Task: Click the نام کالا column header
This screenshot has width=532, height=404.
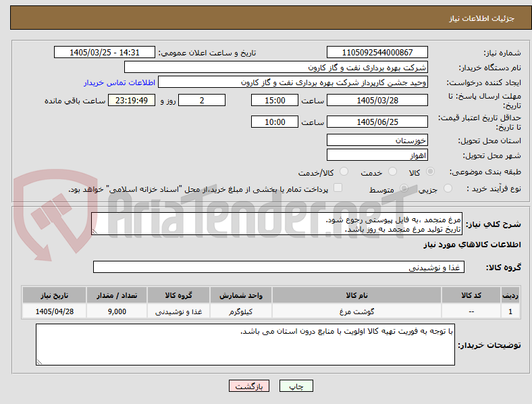Action: [x=356, y=295]
